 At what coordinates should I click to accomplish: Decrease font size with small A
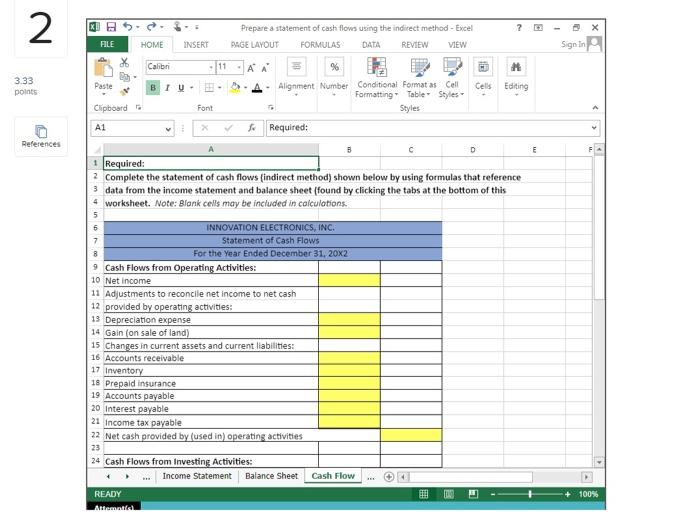click(265, 68)
